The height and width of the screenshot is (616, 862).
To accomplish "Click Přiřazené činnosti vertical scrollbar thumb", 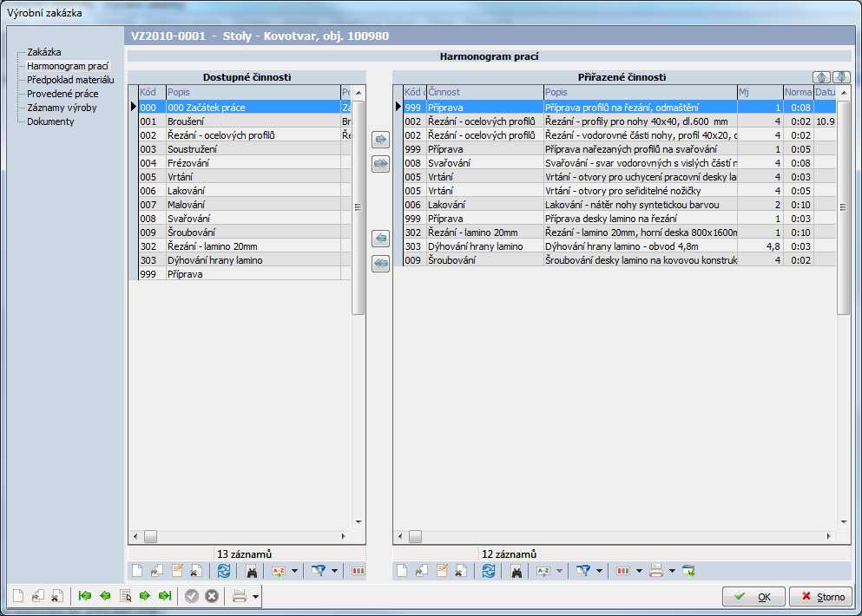I will (x=843, y=207).
